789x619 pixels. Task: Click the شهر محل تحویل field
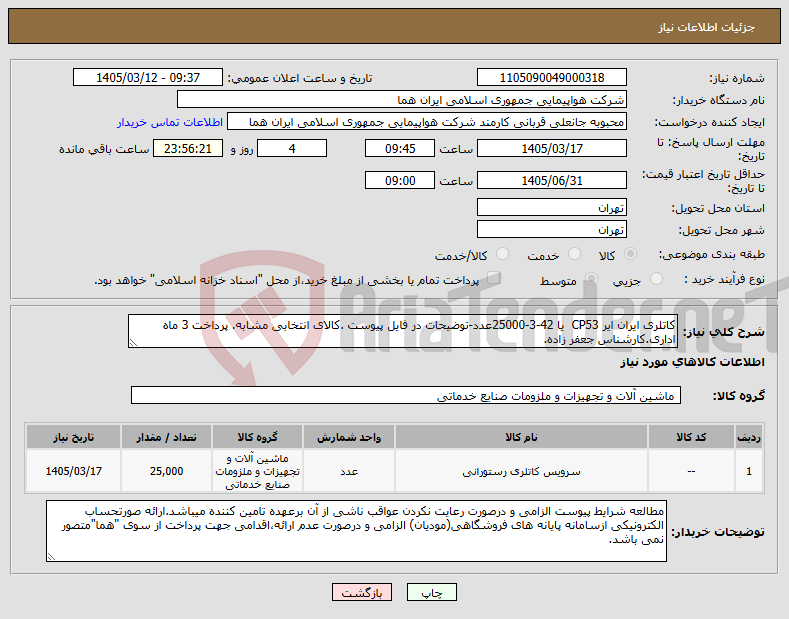pyautogui.click(x=551, y=229)
